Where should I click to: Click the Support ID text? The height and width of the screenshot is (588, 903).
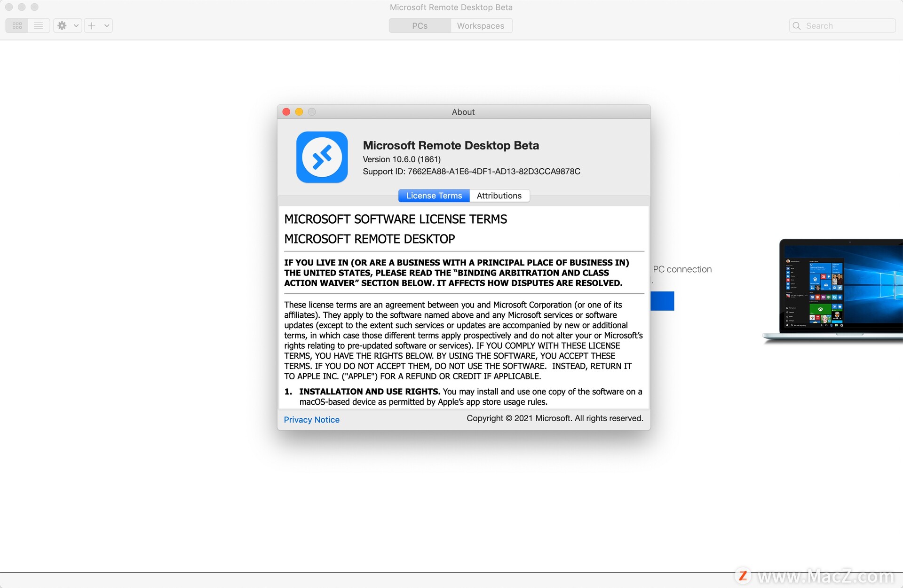471,171
